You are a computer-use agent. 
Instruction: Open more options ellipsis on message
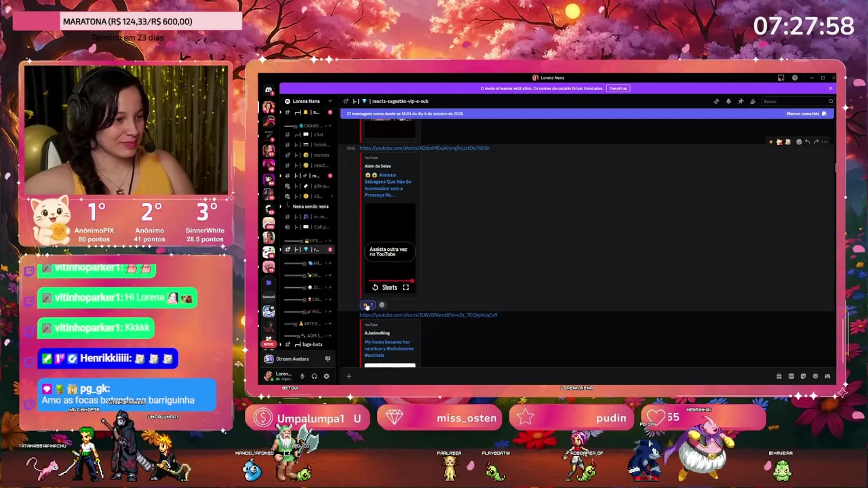[x=824, y=142]
